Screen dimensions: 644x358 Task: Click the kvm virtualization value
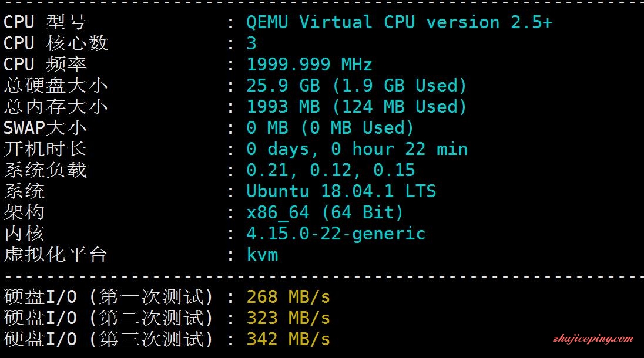click(262, 255)
